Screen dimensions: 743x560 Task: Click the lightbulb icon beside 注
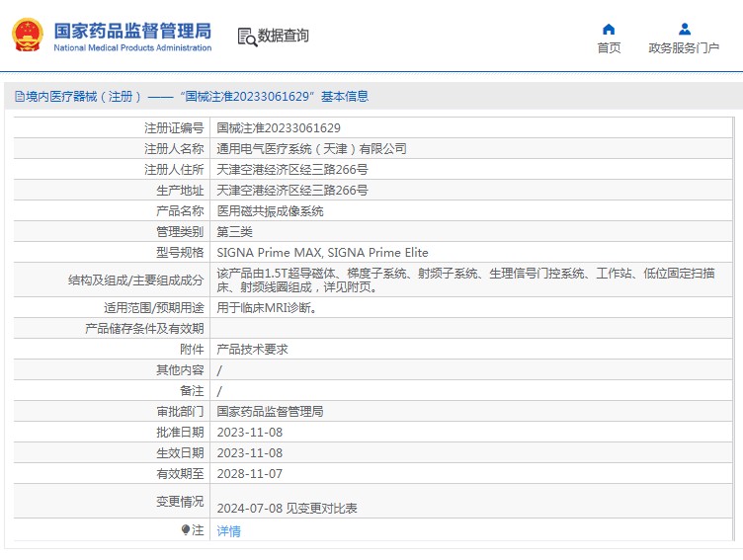point(186,529)
